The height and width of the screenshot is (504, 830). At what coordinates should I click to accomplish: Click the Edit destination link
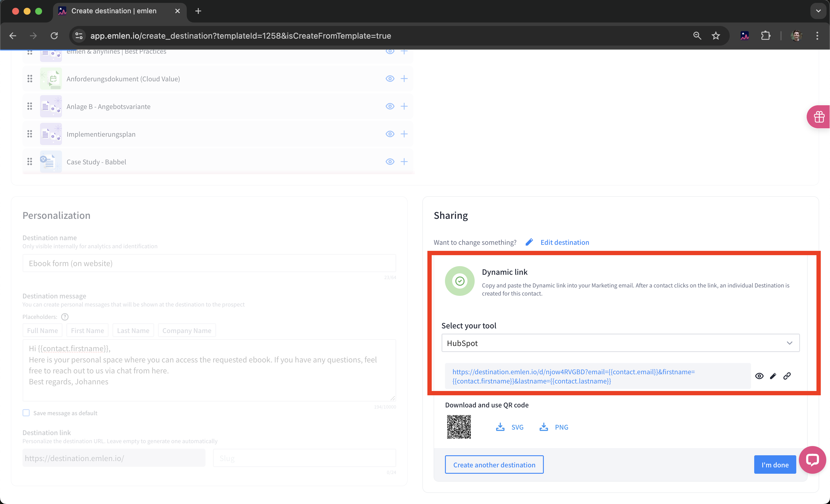[x=564, y=242]
